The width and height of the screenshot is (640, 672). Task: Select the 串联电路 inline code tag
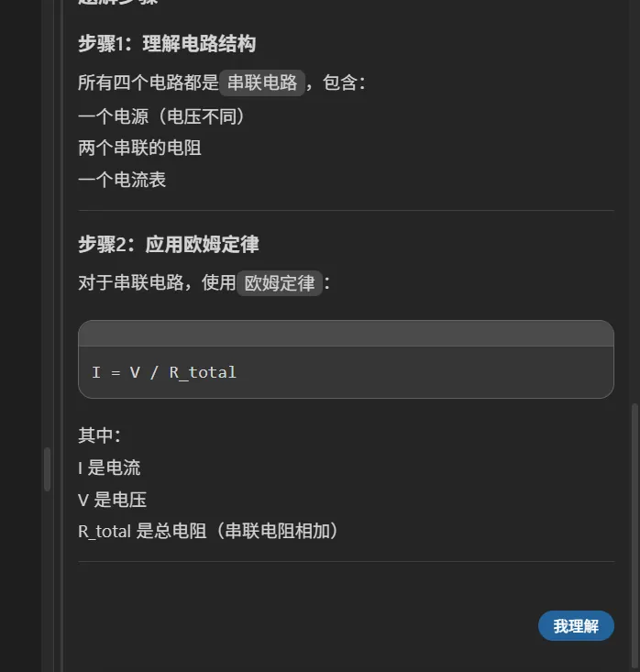coord(262,83)
